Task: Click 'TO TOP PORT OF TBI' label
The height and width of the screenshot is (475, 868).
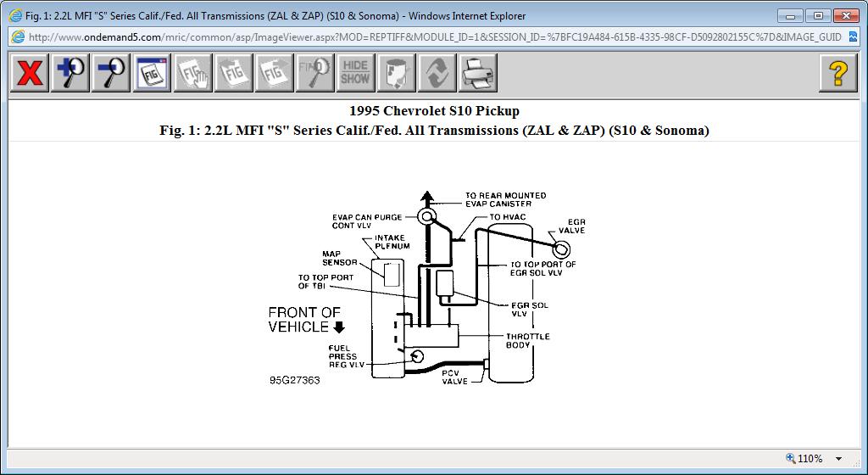Action: pyautogui.click(x=325, y=282)
